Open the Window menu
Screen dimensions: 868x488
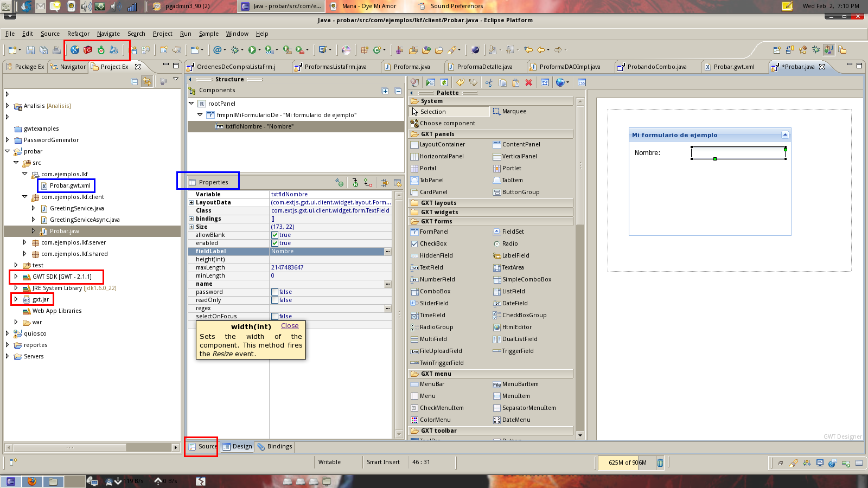(237, 34)
